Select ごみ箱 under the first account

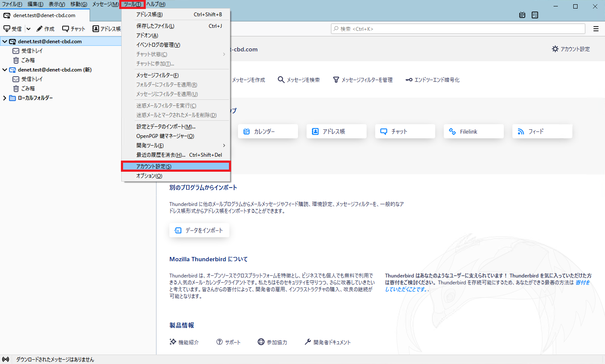tap(24, 60)
